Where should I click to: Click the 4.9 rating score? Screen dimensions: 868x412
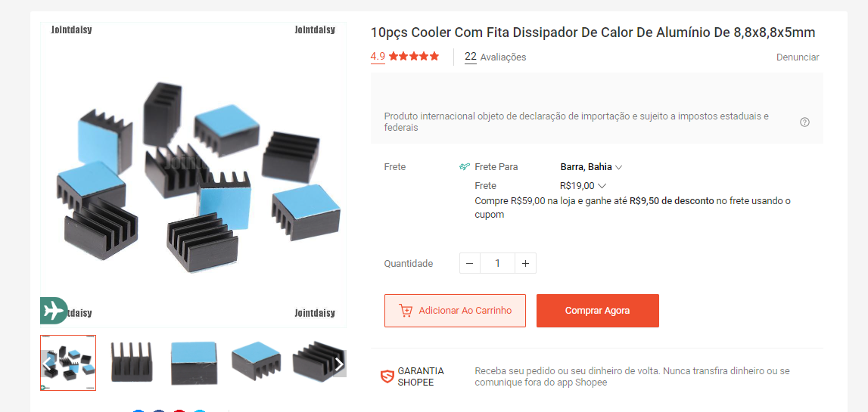click(378, 57)
